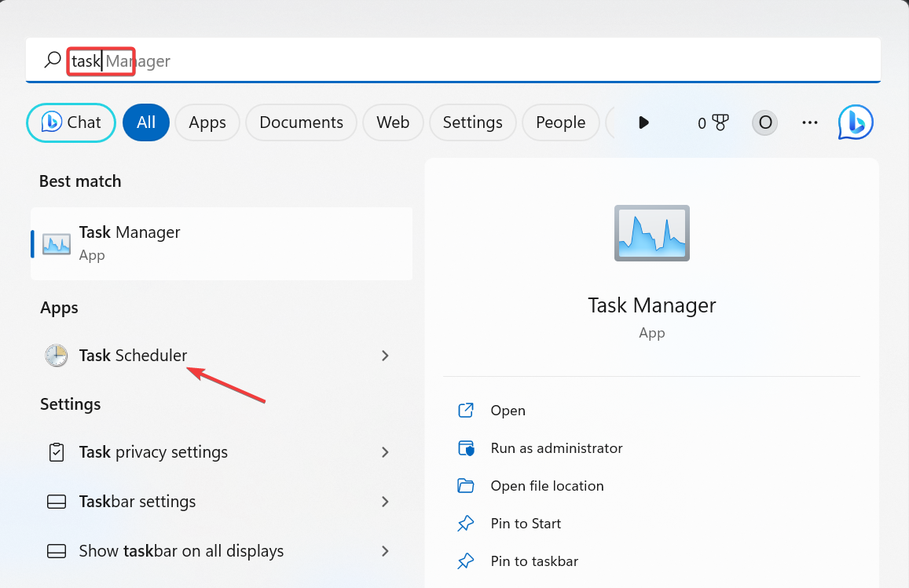Expand Show taskbar on all displays chevron
909x588 pixels.
[x=385, y=551]
